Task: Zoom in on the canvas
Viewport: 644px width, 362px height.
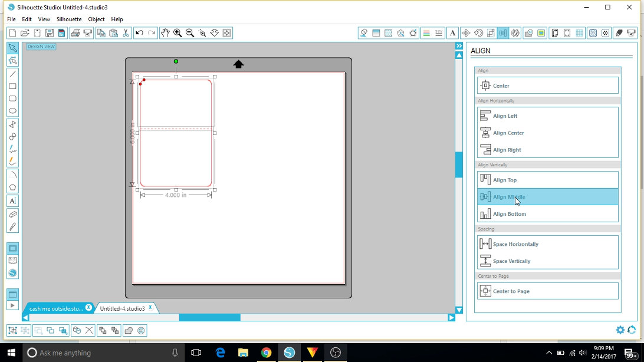Action: tap(178, 33)
